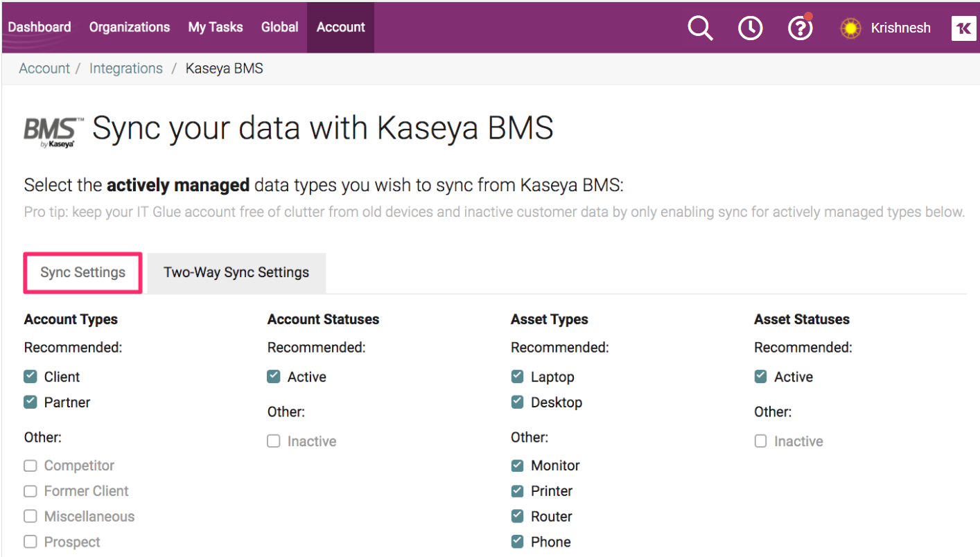Screen dimensions: 980x557
Task: Uncheck the Desktop asset type checkbox
Action: click(517, 402)
